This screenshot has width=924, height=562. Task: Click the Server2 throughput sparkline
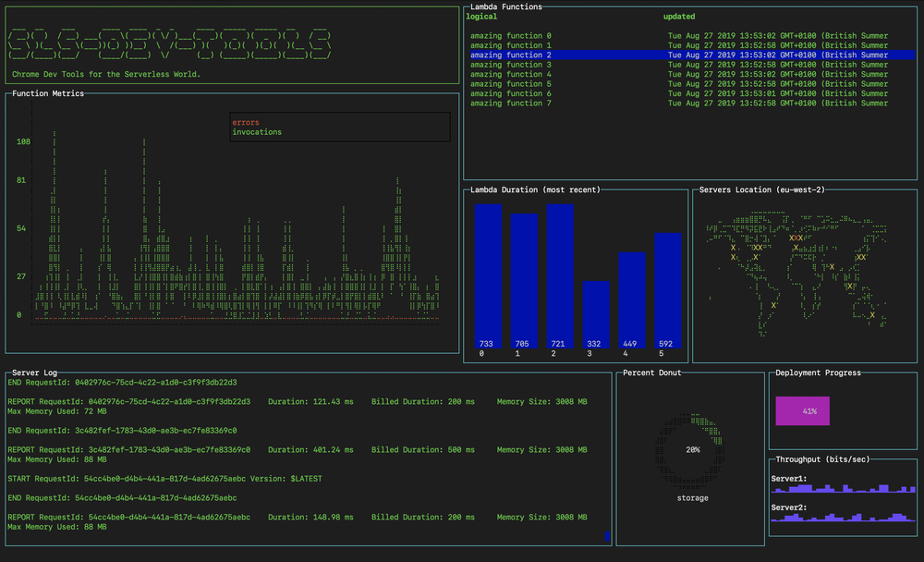[x=844, y=518]
